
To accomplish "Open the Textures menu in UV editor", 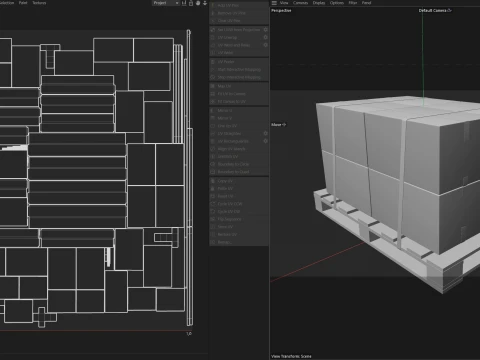I will [39, 3].
